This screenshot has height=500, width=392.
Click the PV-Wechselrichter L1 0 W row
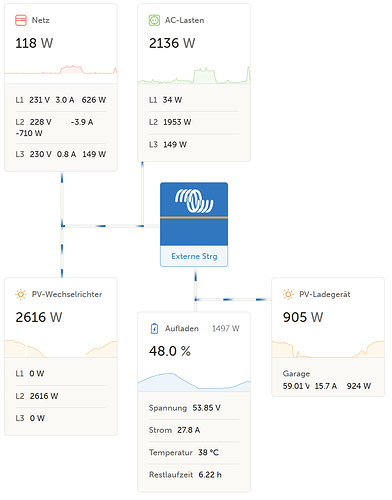tap(61, 374)
